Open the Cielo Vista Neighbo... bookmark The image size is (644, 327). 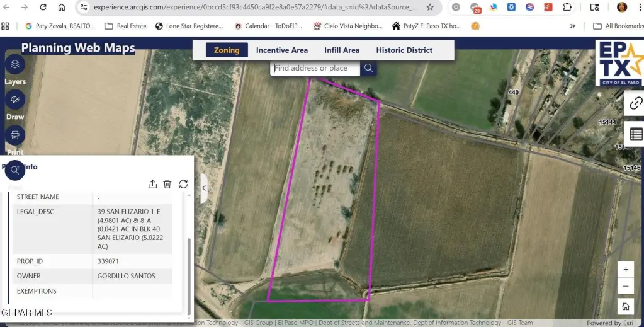click(x=348, y=26)
